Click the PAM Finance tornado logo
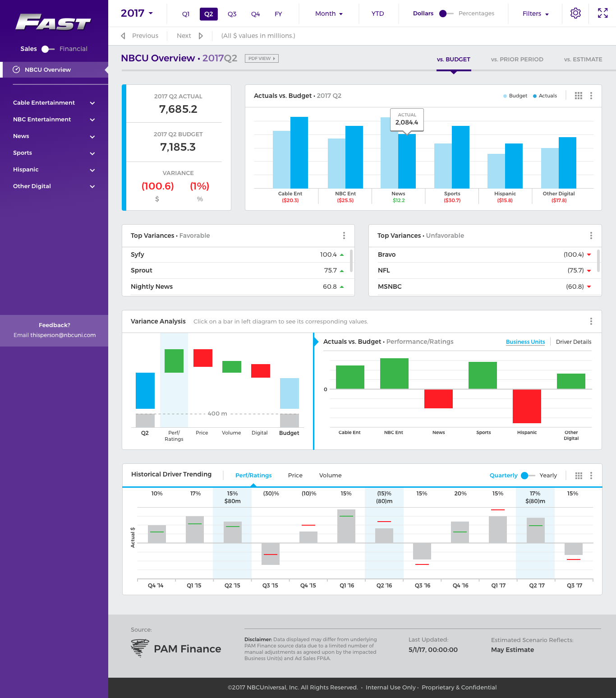Screen dimensions: 616x698 click(x=140, y=648)
